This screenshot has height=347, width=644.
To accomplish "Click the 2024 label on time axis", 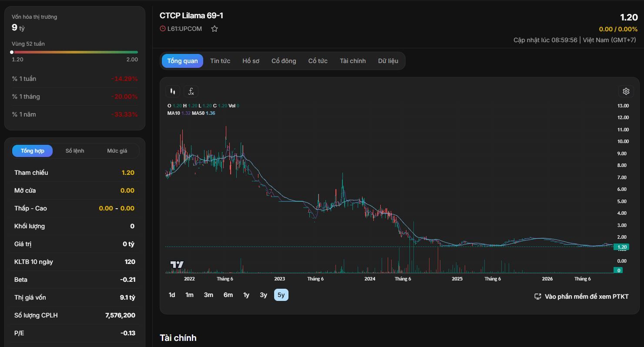I will (x=370, y=279).
